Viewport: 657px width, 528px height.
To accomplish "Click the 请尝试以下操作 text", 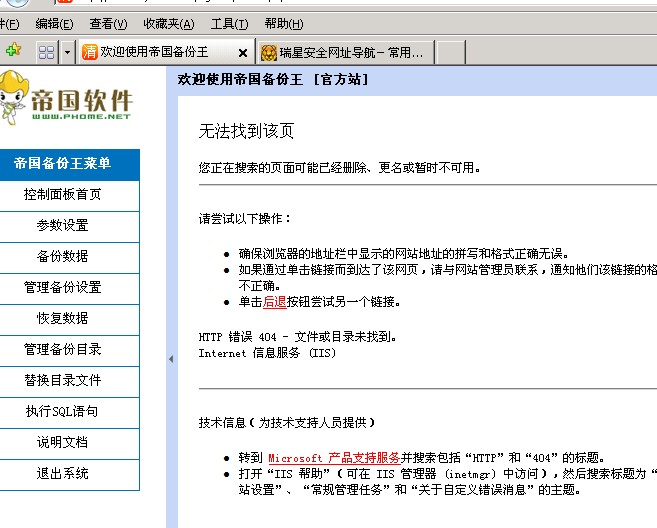I will click(245, 219).
